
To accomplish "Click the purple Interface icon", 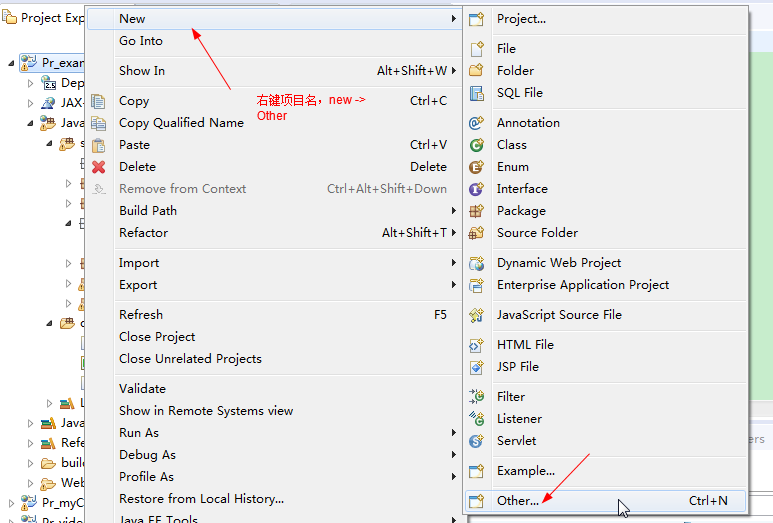I will pyautogui.click(x=476, y=189).
